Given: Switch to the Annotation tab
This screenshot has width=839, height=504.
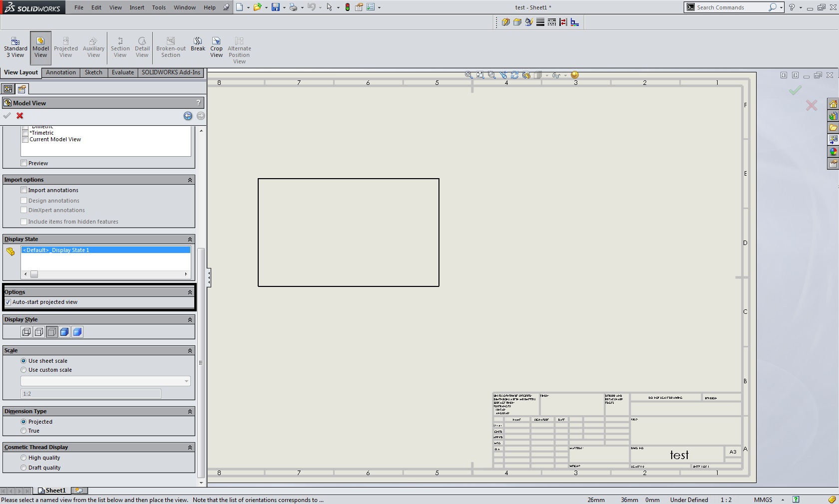Looking at the screenshot, I should coord(61,72).
